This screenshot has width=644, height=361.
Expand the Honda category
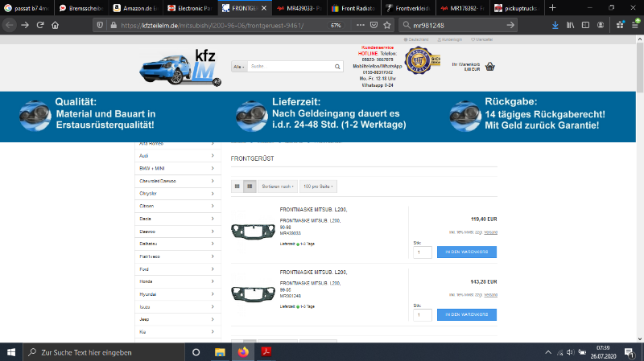178,282
